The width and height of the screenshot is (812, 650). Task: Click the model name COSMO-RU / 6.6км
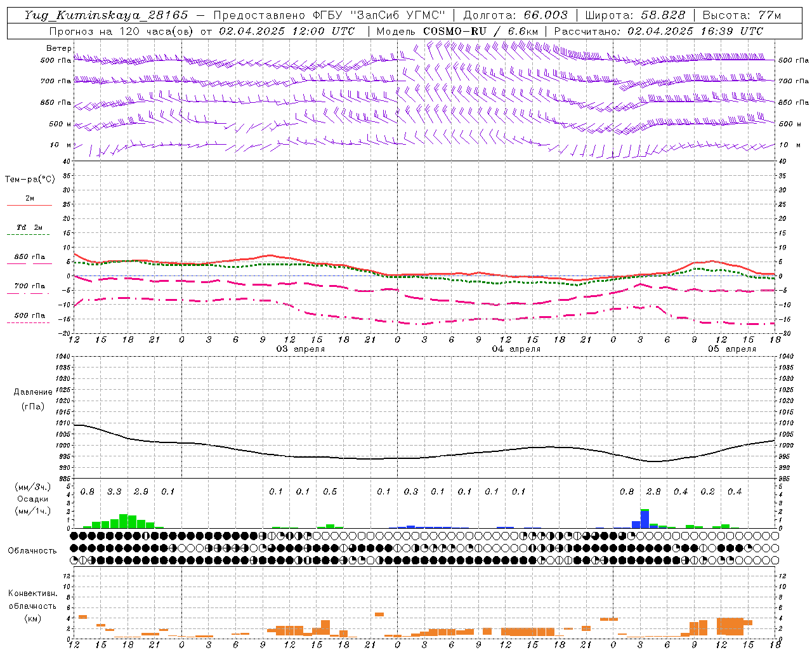coord(480,31)
